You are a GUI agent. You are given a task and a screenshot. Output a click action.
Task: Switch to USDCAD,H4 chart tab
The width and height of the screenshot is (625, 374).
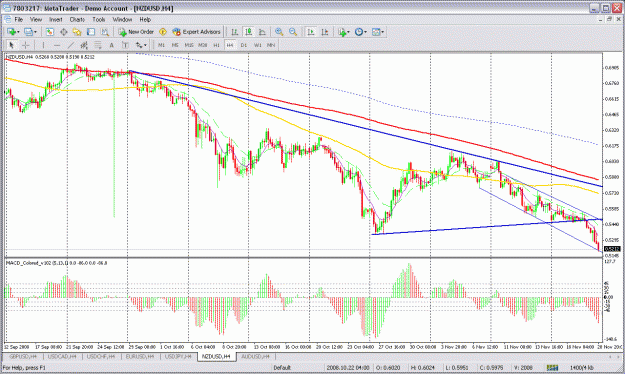62,356
